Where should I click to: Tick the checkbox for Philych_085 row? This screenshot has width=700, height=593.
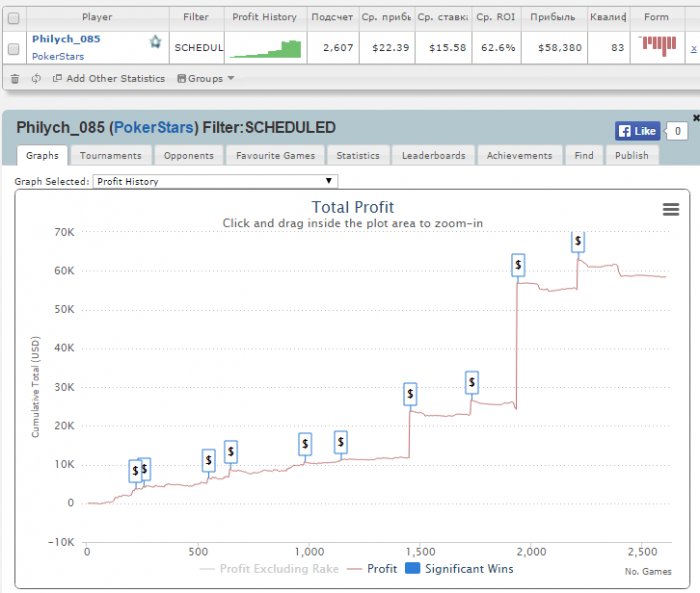(14, 49)
